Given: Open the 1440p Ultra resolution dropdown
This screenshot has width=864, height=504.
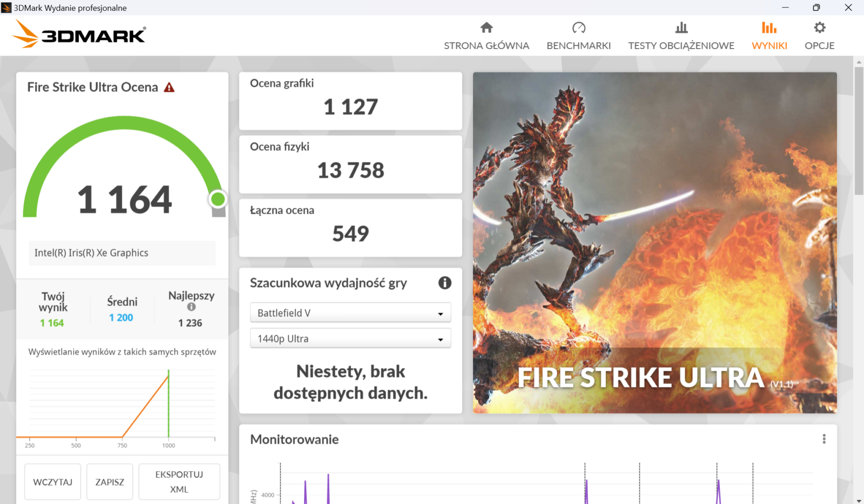Looking at the screenshot, I should [350, 339].
